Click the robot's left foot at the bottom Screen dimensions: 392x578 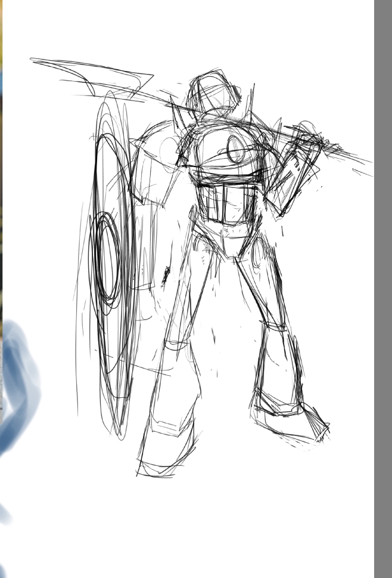click(x=164, y=453)
